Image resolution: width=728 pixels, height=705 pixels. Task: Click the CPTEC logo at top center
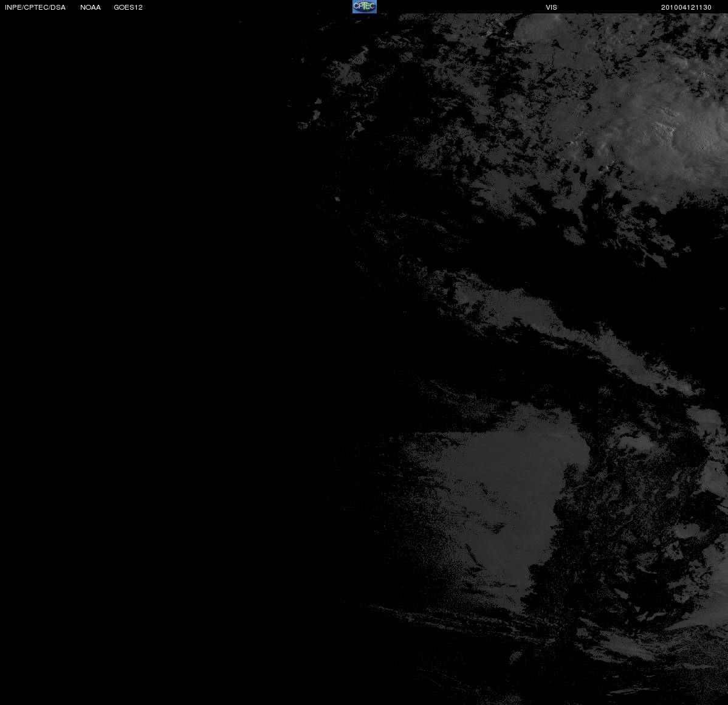365,7
